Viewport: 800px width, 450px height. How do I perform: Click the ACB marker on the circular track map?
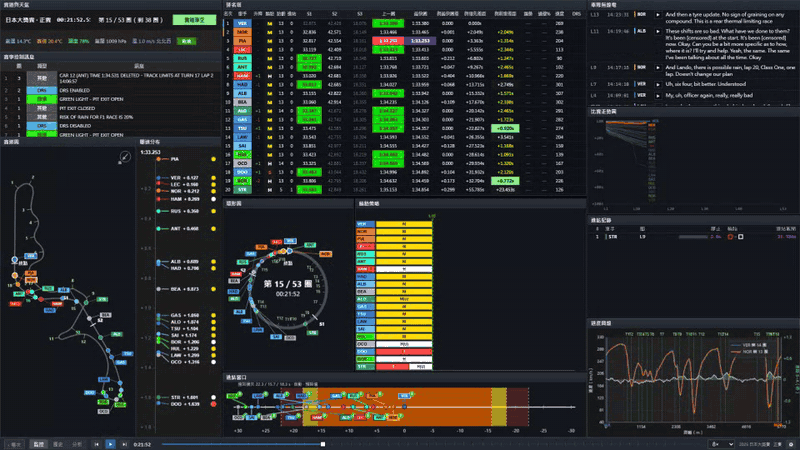pos(325,254)
